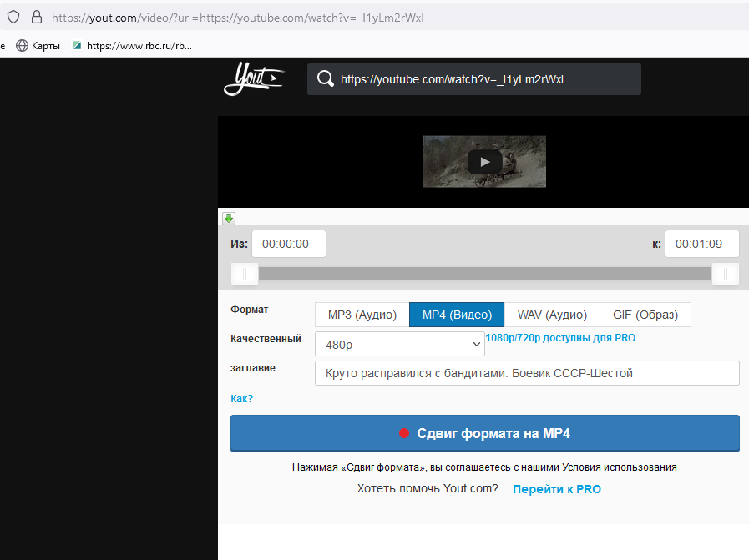Click the trim range slider track

coord(485,274)
